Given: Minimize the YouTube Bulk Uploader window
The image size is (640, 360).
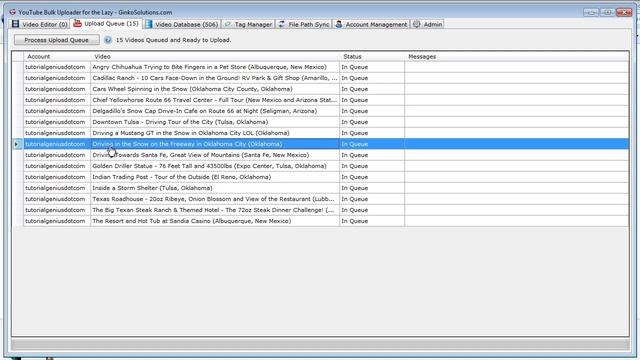Looking at the screenshot, I should click(x=591, y=12).
